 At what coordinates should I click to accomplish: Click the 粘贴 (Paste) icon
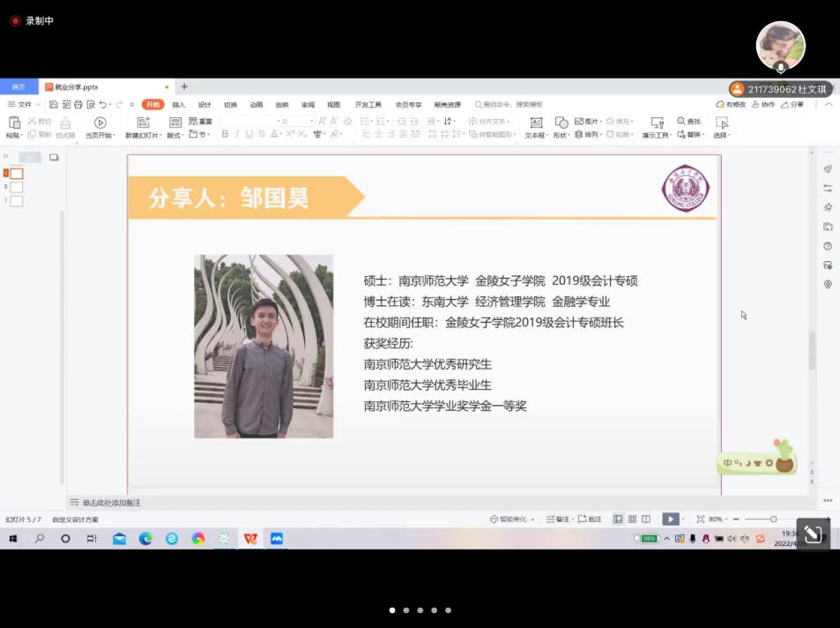coord(13,123)
